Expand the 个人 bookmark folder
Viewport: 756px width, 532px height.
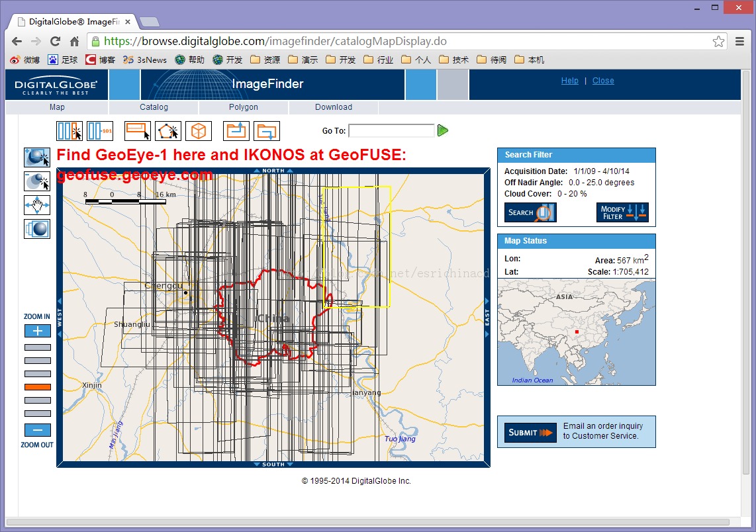coord(416,60)
